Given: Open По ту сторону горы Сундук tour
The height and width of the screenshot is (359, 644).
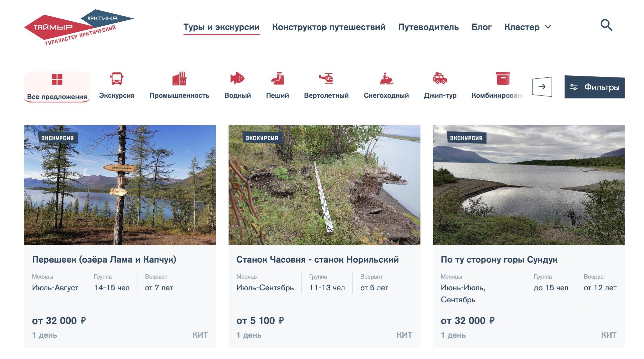Looking at the screenshot, I should coord(499,260).
